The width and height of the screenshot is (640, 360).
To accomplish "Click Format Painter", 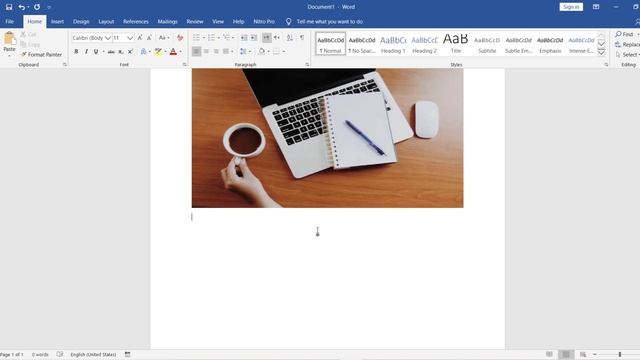I will [41, 54].
